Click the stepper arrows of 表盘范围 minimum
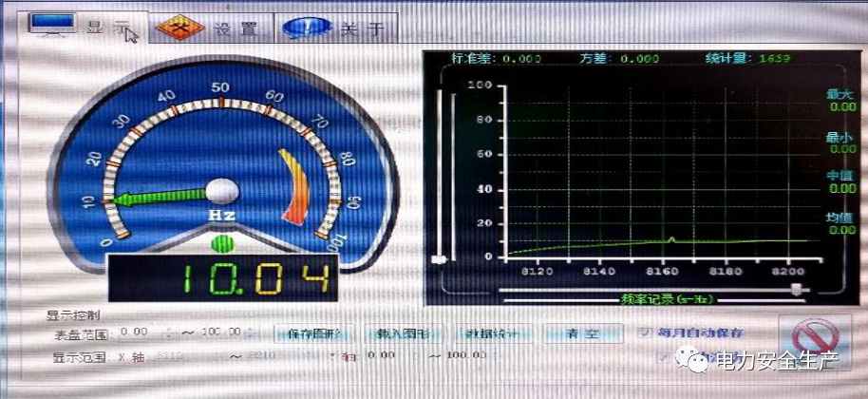 tap(168, 332)
